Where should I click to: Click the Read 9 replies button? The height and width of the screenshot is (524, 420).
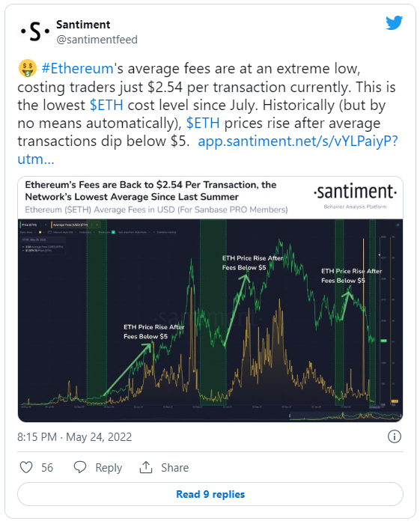[x=210, y=494]
